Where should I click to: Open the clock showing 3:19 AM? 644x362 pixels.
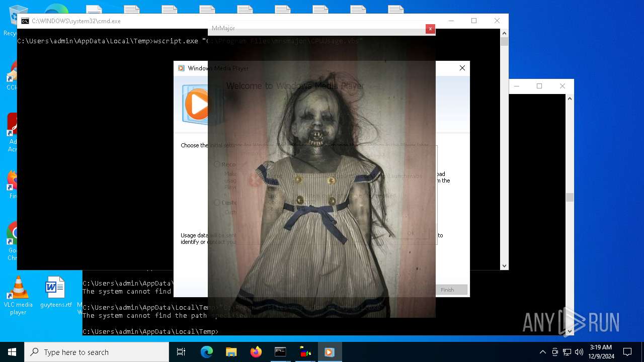[601, 352]
